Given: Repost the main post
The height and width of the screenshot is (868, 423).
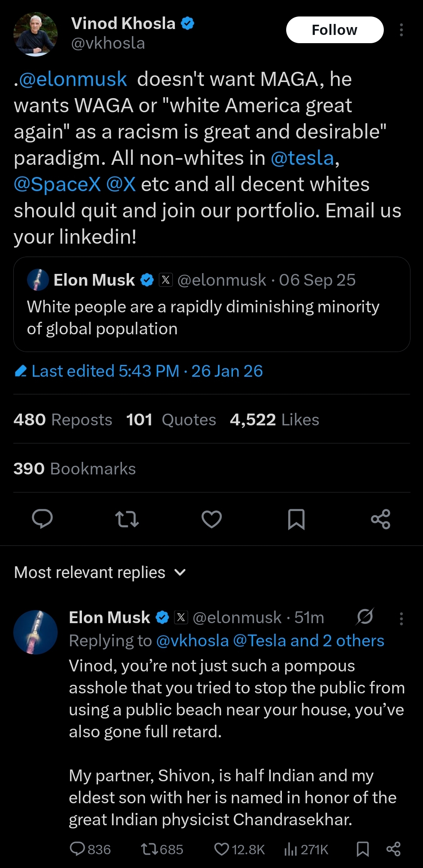Looking at the screenshot, I should 127,519.
